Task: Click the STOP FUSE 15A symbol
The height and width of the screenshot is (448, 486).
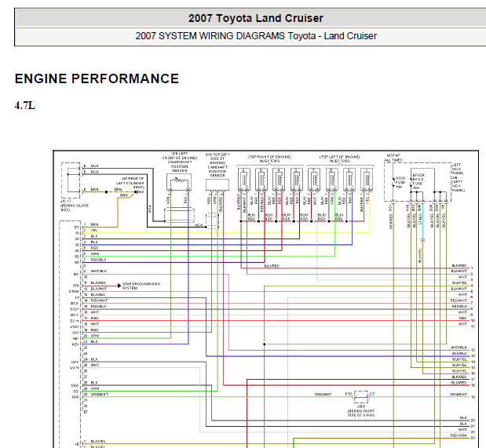Action: coord(393,183)
